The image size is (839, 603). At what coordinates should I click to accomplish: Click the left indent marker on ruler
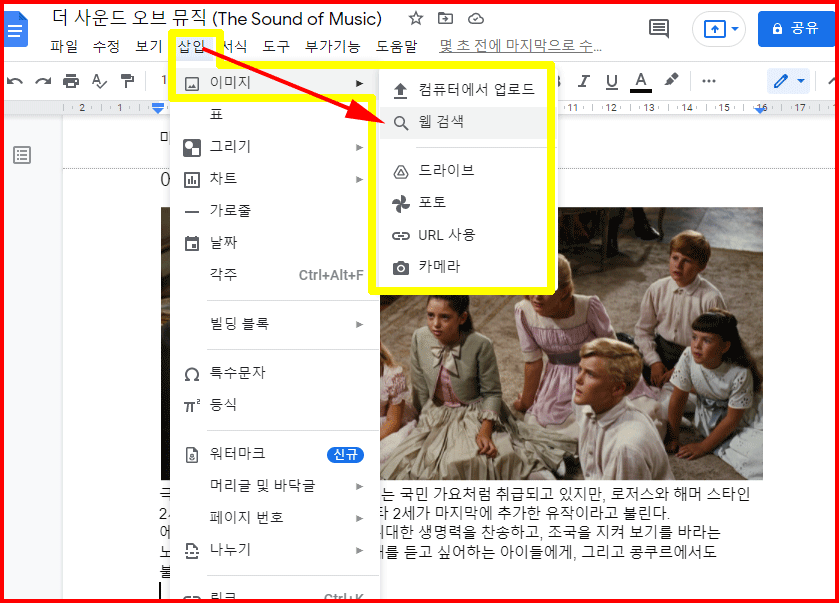(158, 108)
